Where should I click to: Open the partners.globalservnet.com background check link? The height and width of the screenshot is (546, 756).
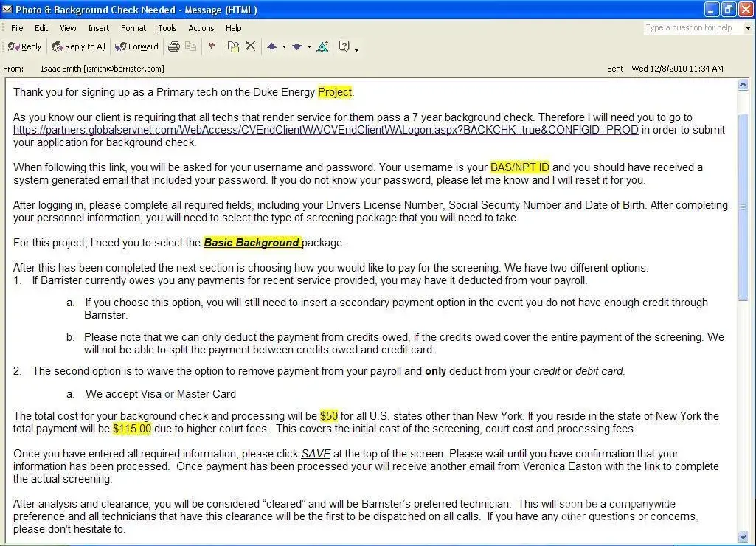pyautogui.click(x=325, y=130)
